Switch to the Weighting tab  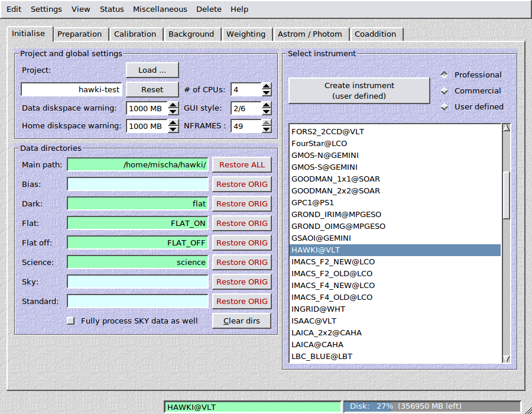(x=246, y=34)
